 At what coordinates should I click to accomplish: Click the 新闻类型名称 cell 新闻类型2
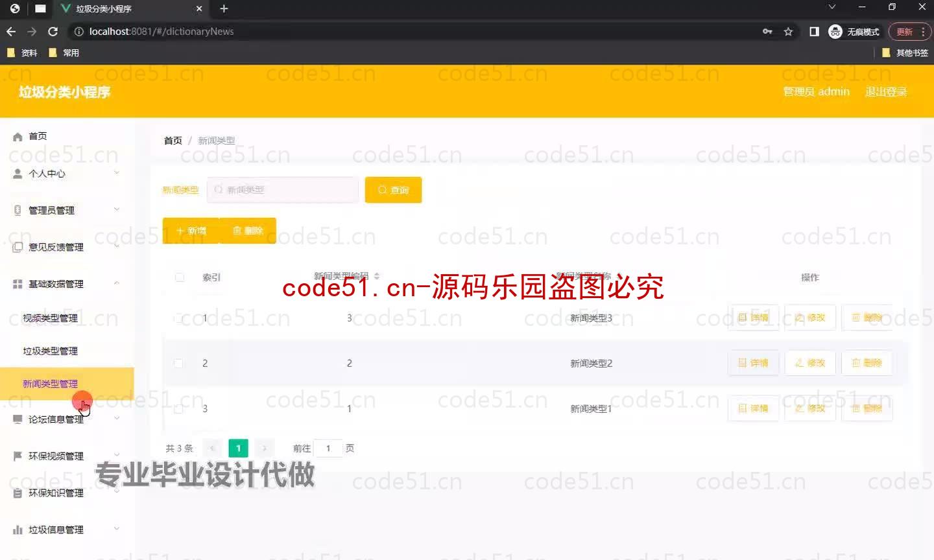click(591, 364)
